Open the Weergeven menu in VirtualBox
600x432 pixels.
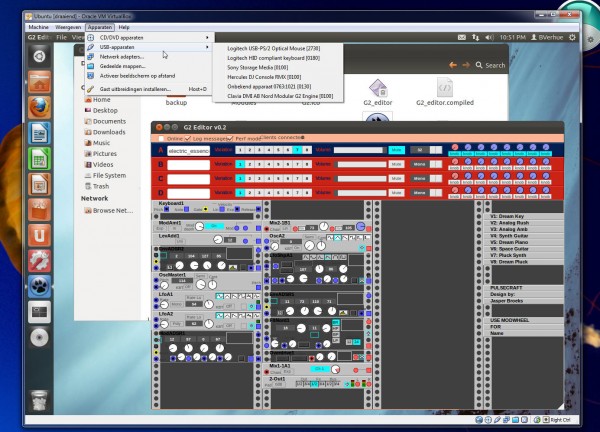[x=68, y=27]
